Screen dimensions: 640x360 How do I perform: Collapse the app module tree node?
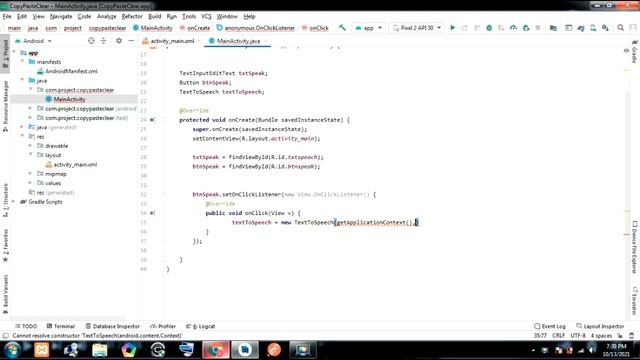click(15, 53)
